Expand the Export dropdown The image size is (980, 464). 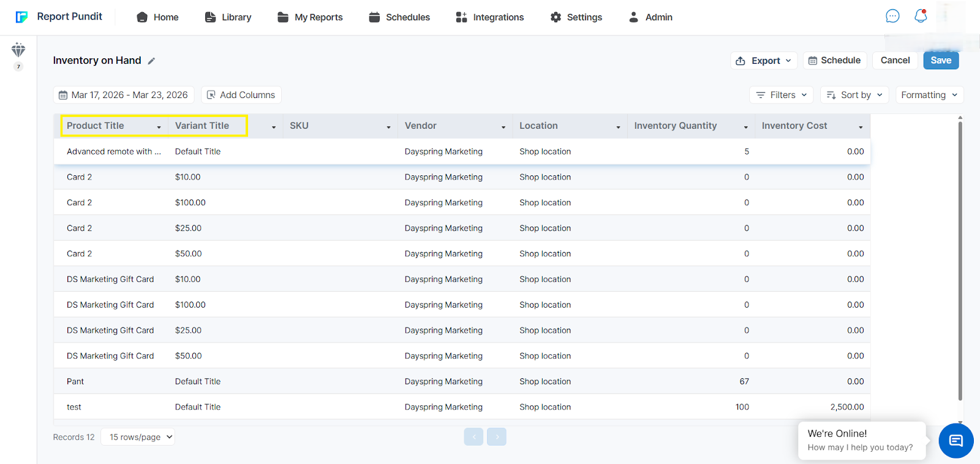click(x=764, y=61)
